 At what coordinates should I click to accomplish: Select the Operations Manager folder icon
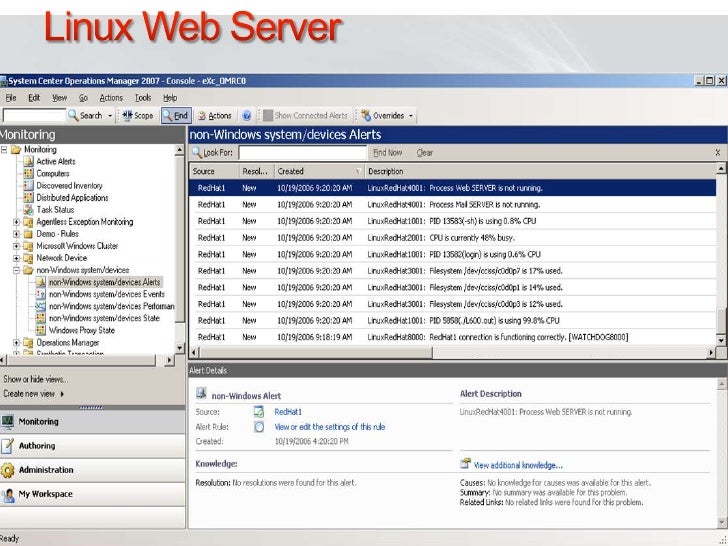[x=28, y=343]
